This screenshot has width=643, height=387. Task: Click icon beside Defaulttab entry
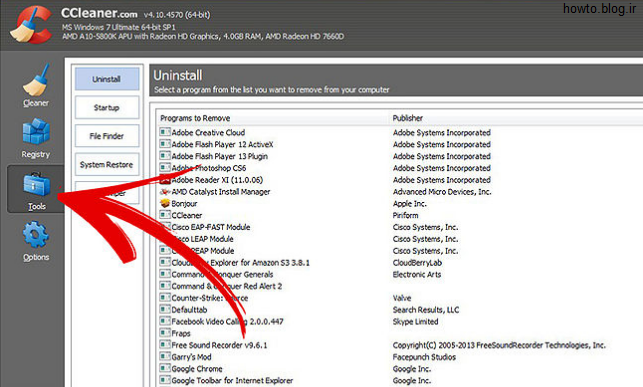(165, 310)
